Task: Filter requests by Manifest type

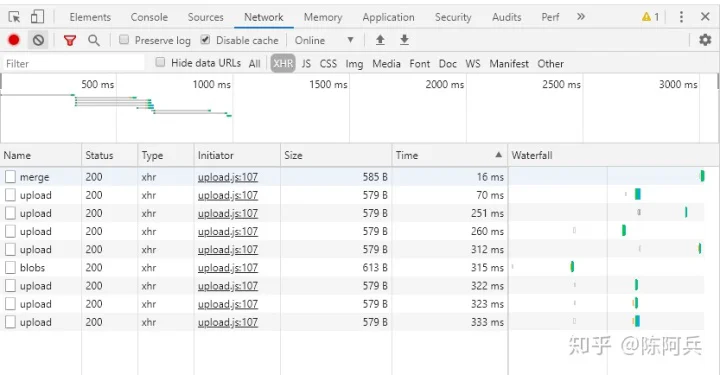Action: [x=509, y=64]
